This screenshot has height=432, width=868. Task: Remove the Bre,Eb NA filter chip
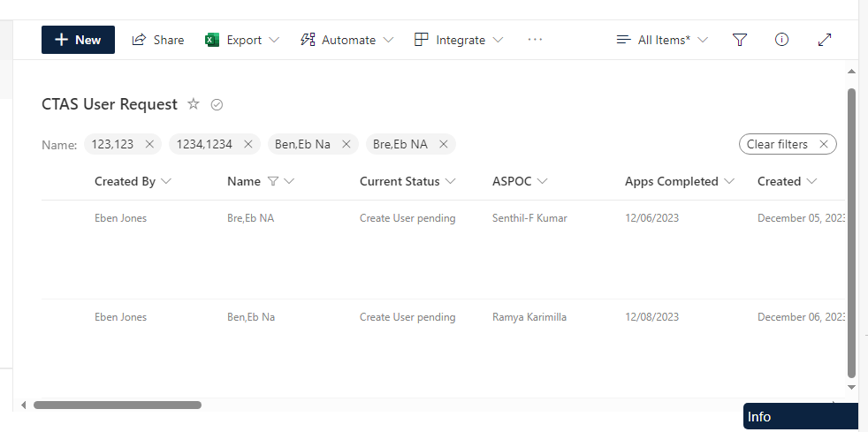[444, 144]
